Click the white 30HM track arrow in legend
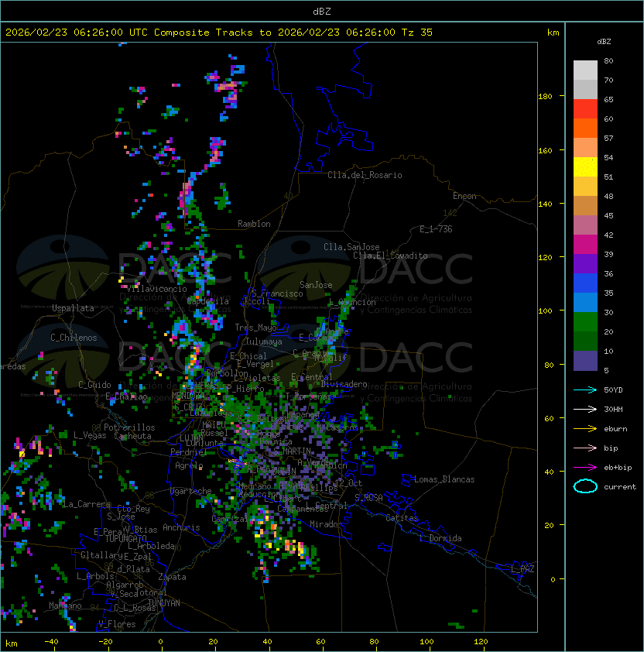Image resolution: width=644 pixels, height=652 pixels. (585, 409)
